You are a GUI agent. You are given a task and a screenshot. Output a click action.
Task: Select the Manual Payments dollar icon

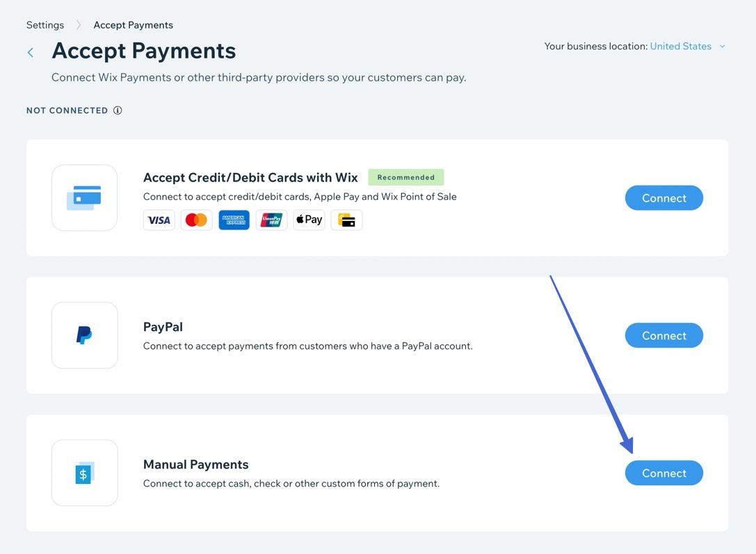[84, 473]
